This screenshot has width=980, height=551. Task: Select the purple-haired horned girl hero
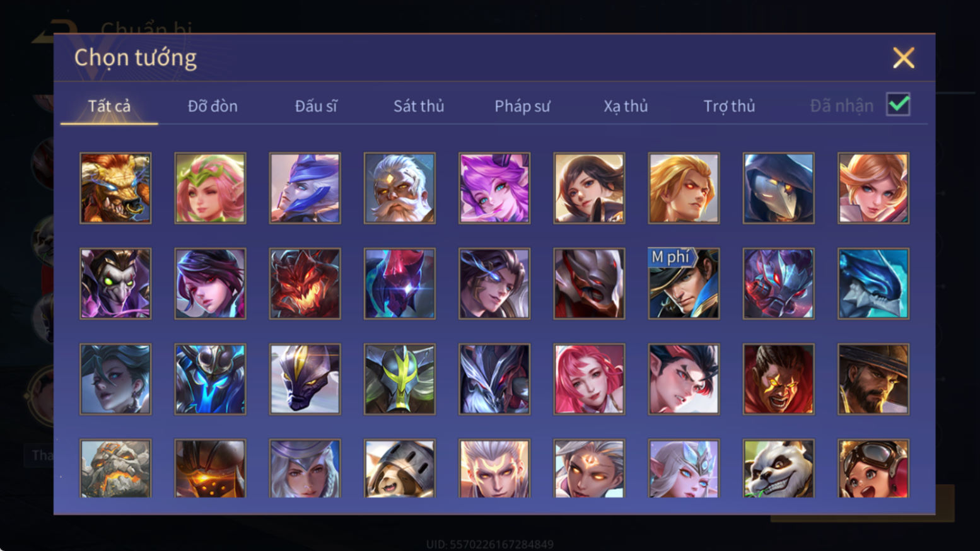coord(494,188)
